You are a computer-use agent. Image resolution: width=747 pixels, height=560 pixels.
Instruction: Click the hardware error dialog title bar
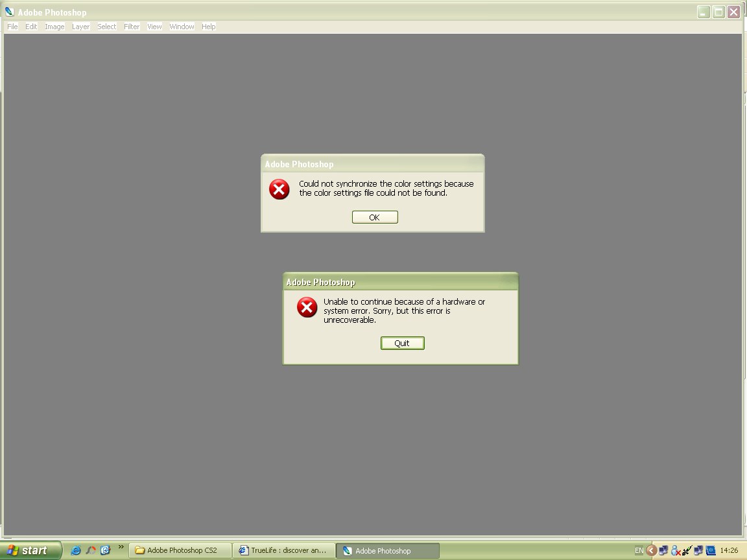(x=400, y=282)
